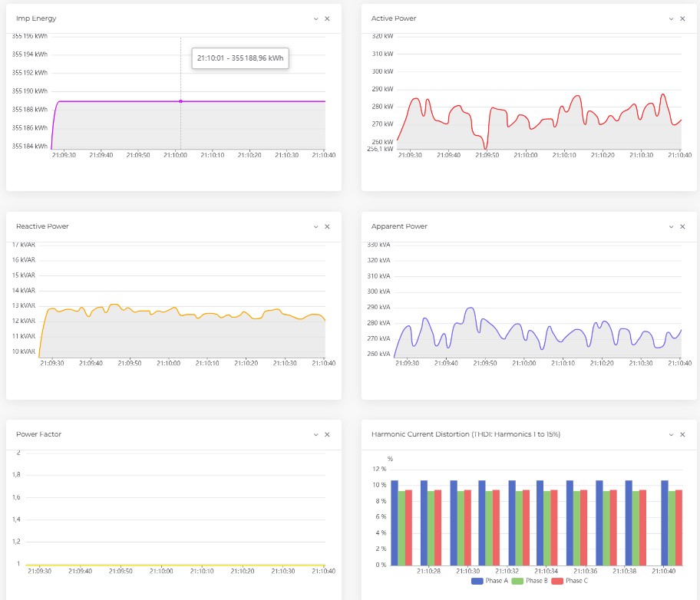Close the Imp Energy panel

pyautogui.click(x=327, y=18)
